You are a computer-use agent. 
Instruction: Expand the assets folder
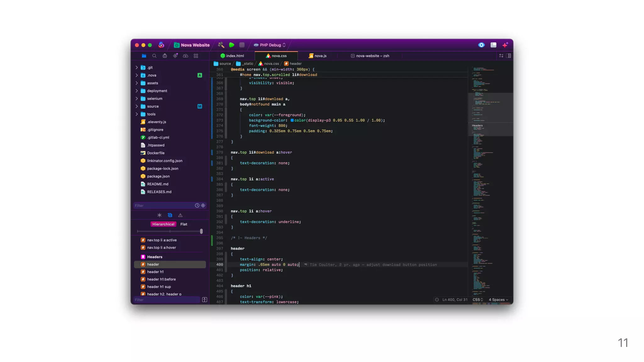point(136,83)
